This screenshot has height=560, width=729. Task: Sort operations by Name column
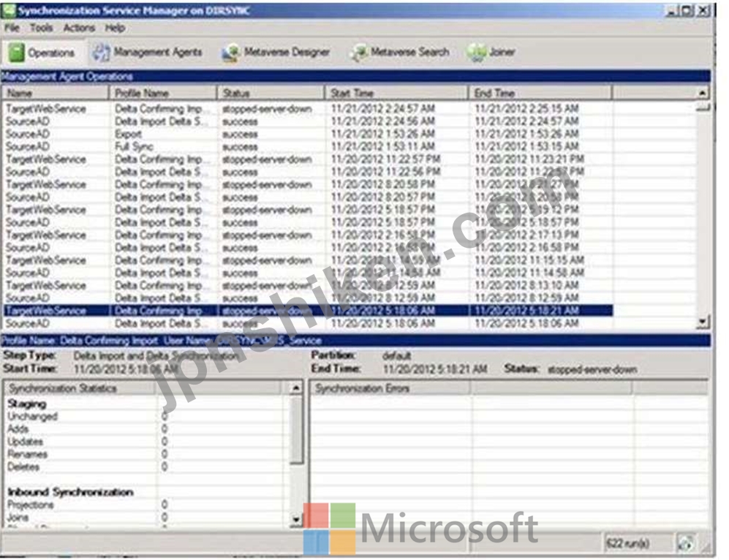click(55, 93)
